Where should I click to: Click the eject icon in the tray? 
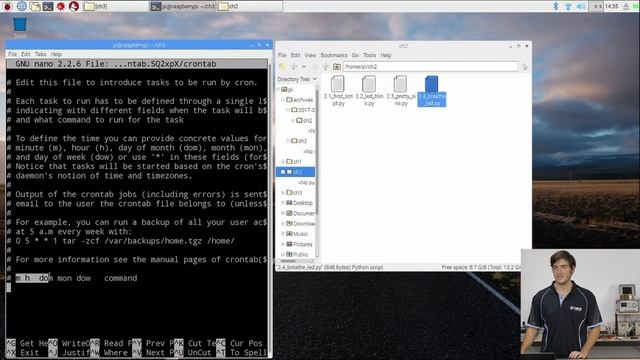(626, 6)
